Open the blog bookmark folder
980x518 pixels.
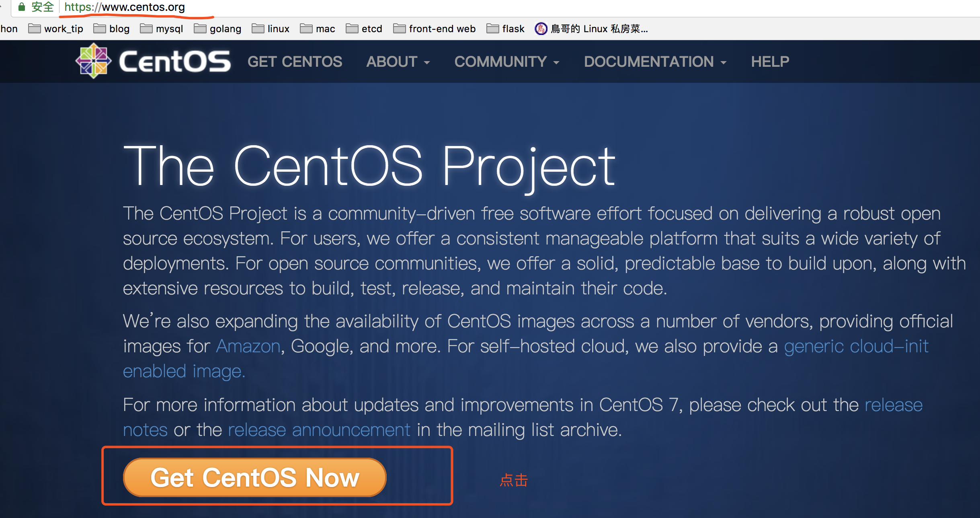[112, 29]
